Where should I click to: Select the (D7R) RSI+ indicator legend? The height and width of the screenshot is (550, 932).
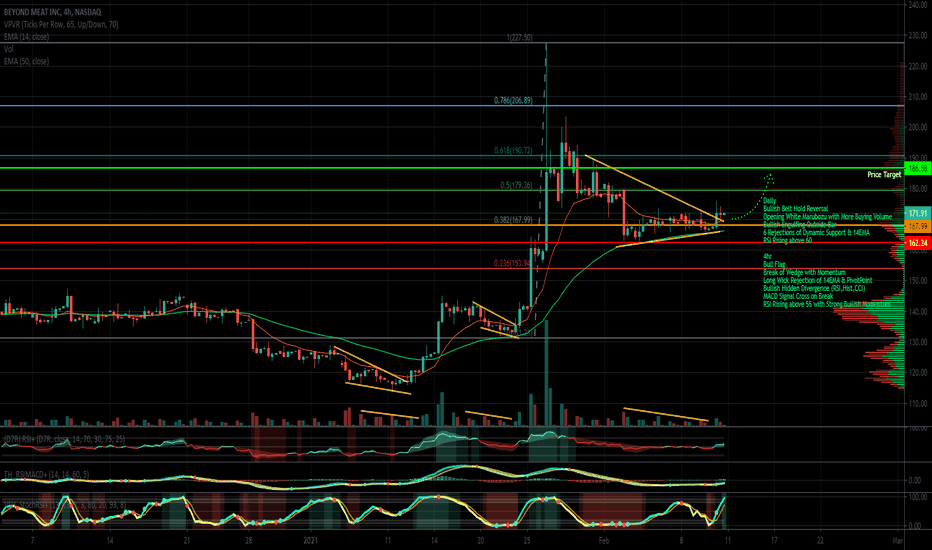(64, 439)
